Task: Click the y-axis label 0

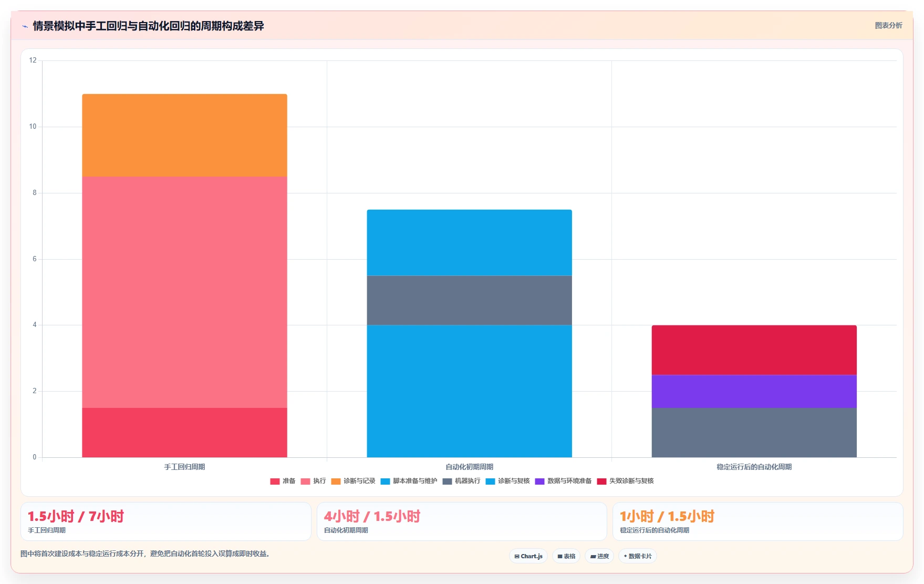Action: pos(35,457)
